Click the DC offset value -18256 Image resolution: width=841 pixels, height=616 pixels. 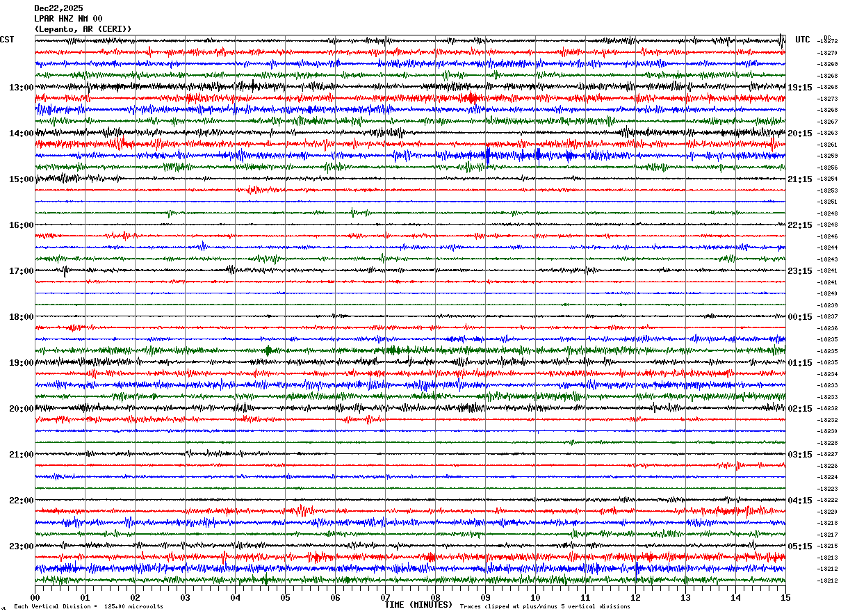(x=828, y=168)
